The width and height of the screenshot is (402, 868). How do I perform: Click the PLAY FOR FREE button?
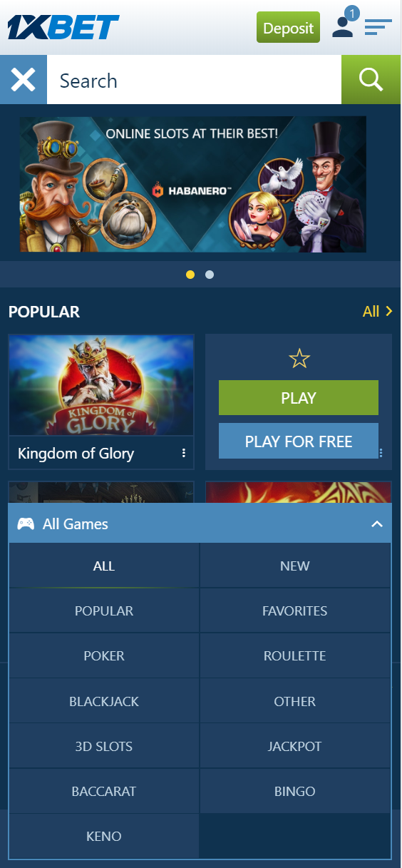tap(299, 441)
